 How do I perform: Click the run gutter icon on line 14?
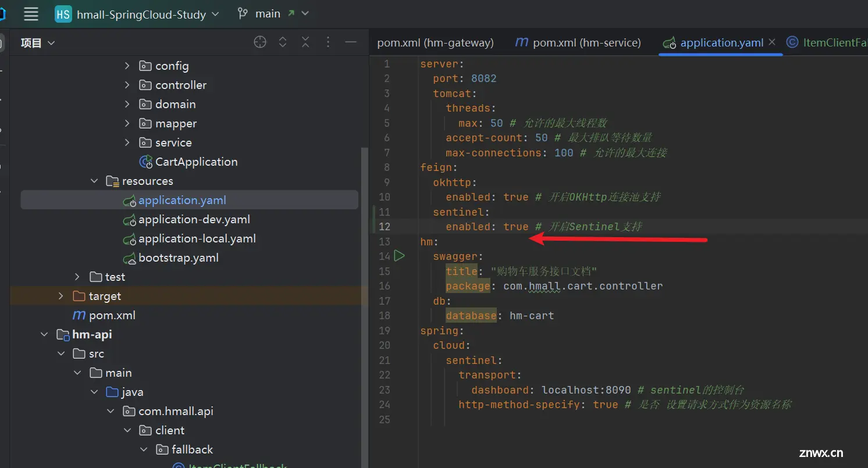point(400,256)
